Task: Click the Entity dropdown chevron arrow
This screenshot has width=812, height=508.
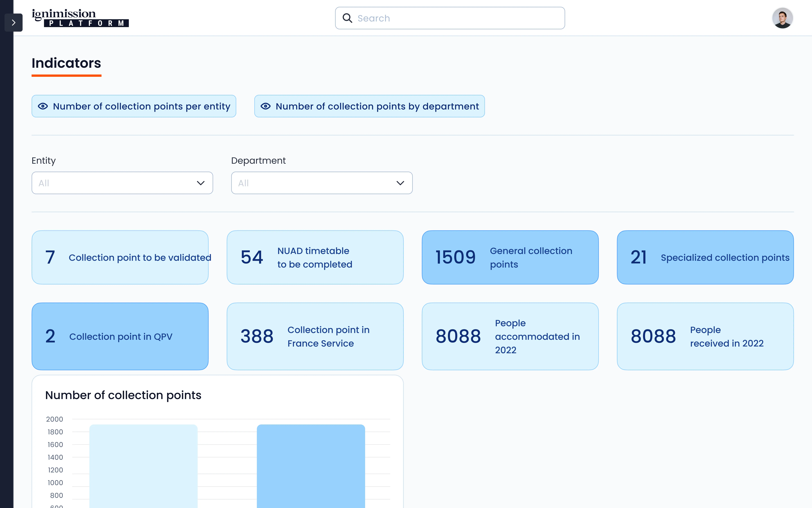Action: [201, 183]
